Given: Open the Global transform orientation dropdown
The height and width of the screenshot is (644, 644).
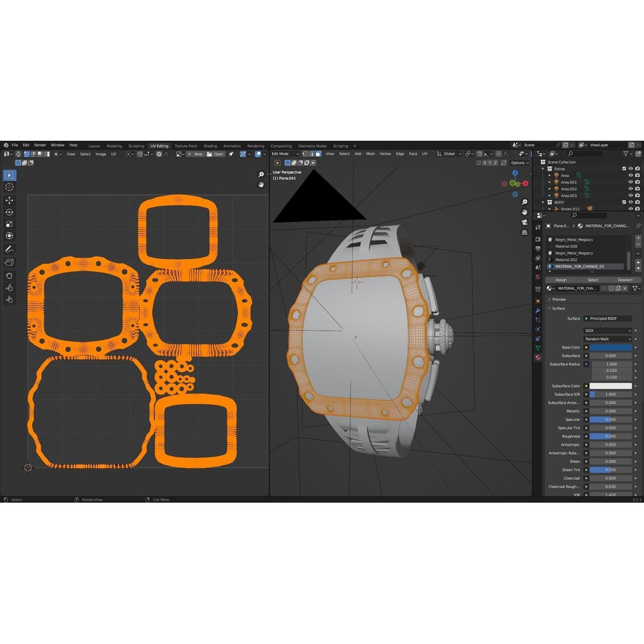Looking at the screenshot, I should click(449, 154).
